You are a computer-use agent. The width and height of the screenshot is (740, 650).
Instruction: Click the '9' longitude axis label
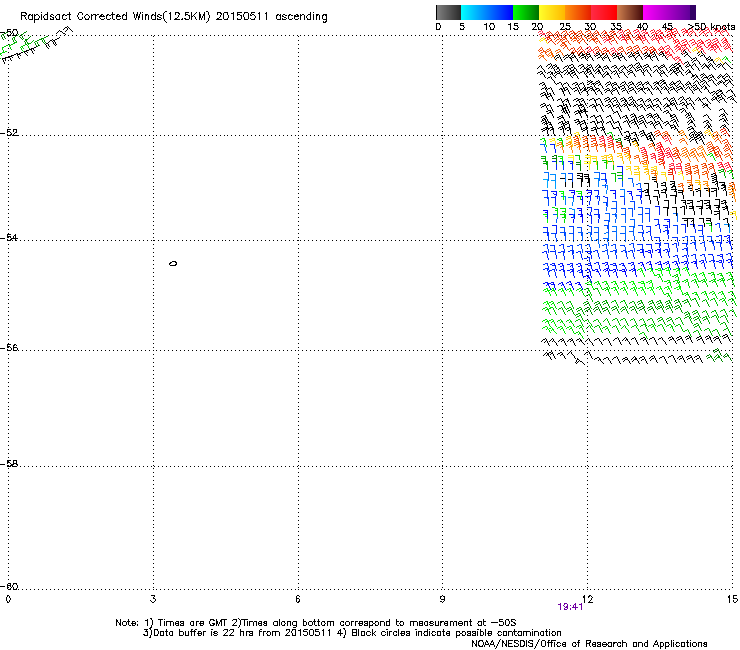[x=442, y=599]
